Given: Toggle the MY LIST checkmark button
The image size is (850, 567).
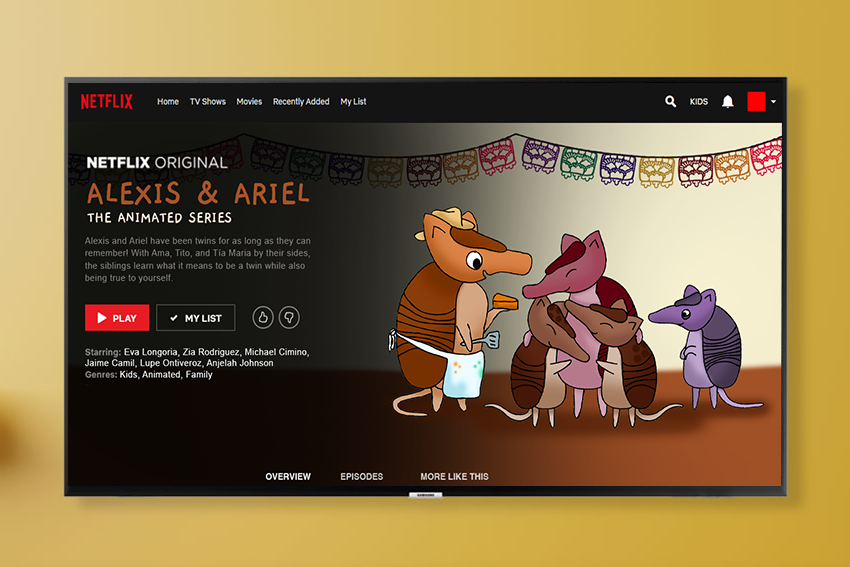Looking at the screenshot, I should click(x=196, y=318).
